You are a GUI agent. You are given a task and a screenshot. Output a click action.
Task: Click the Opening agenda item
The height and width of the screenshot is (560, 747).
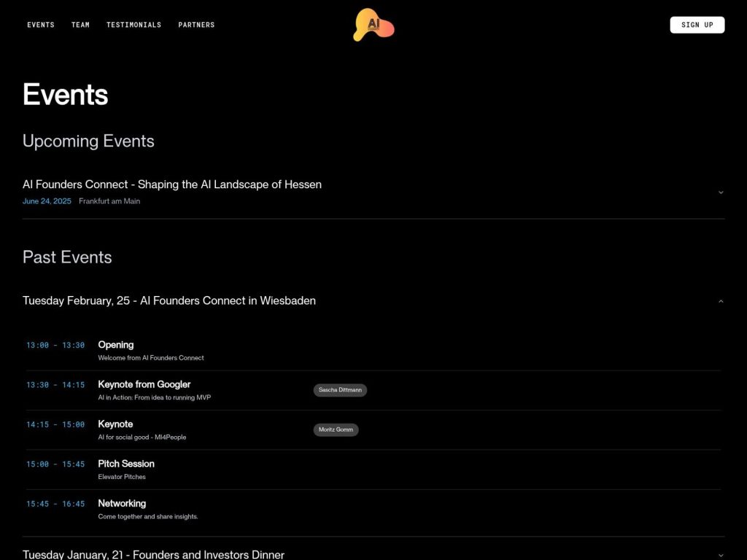pos(116,345)
